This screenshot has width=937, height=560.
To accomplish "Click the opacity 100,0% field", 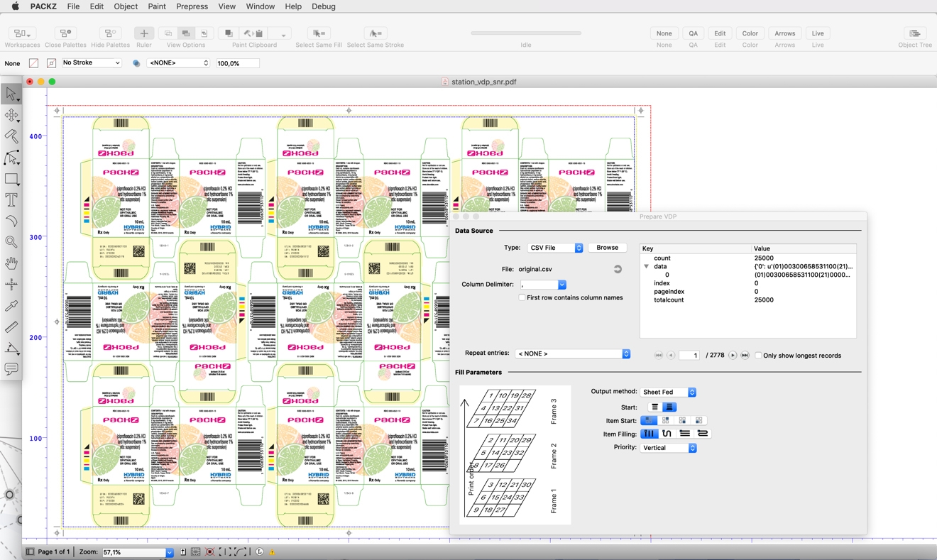I will point(238,63).
